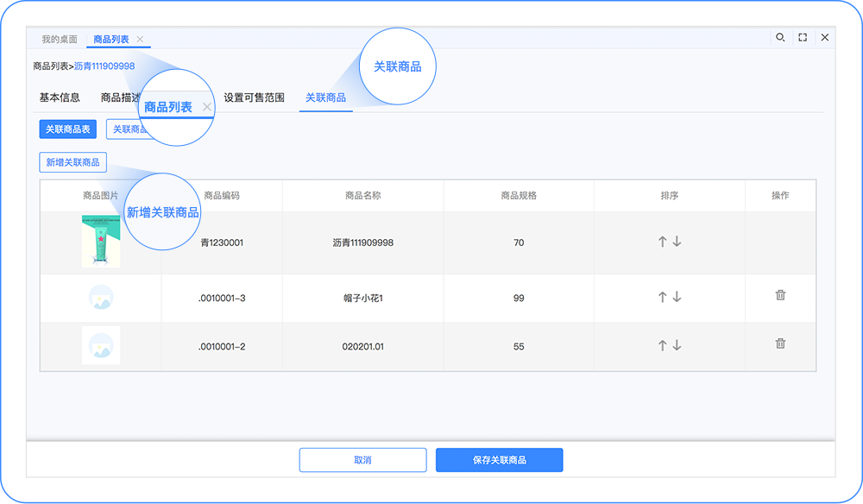This screenshot has height=504, width=863.
Task: Move 帽子小花1 row up with arrow
Action: [662, 297]
